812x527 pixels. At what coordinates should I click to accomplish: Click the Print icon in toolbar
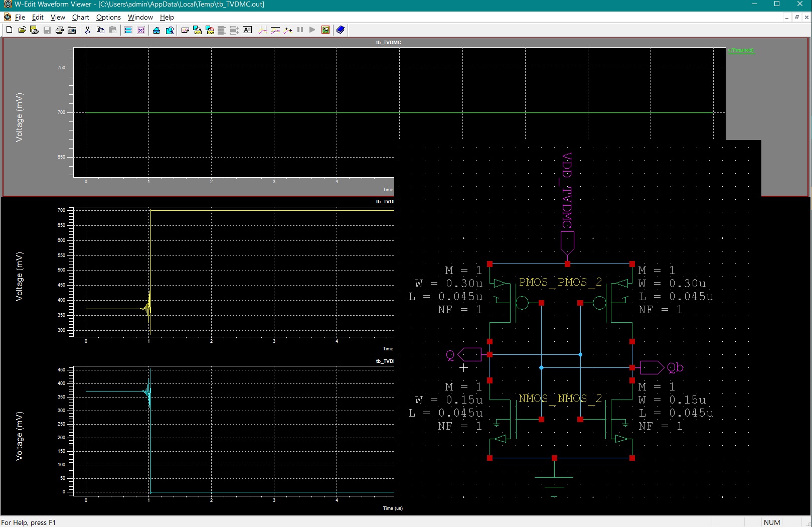(x=60, y=30)
